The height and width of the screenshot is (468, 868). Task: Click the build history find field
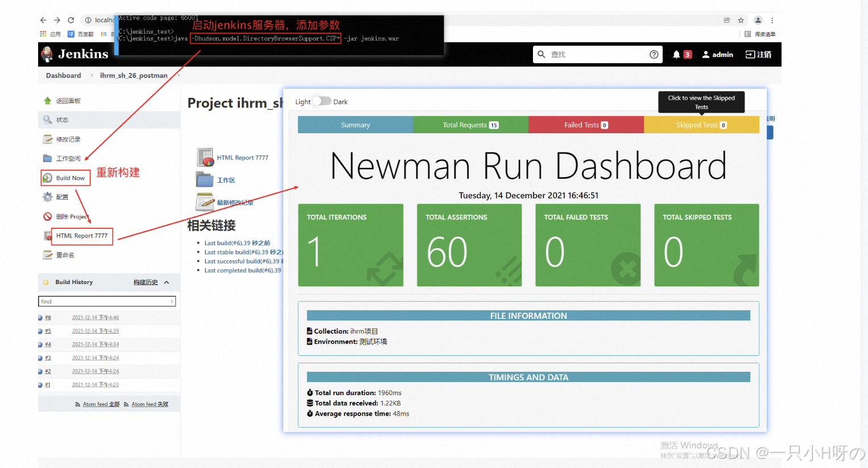(107, 301)
